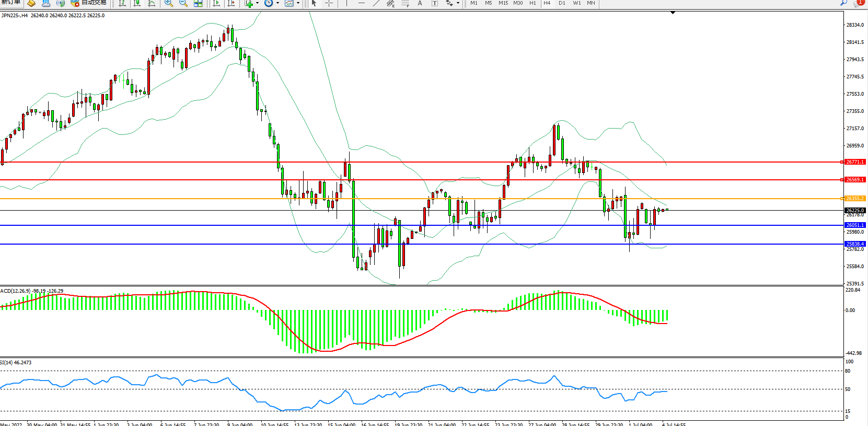Expand the periods clock dropdown arrow

click(277, 3)
